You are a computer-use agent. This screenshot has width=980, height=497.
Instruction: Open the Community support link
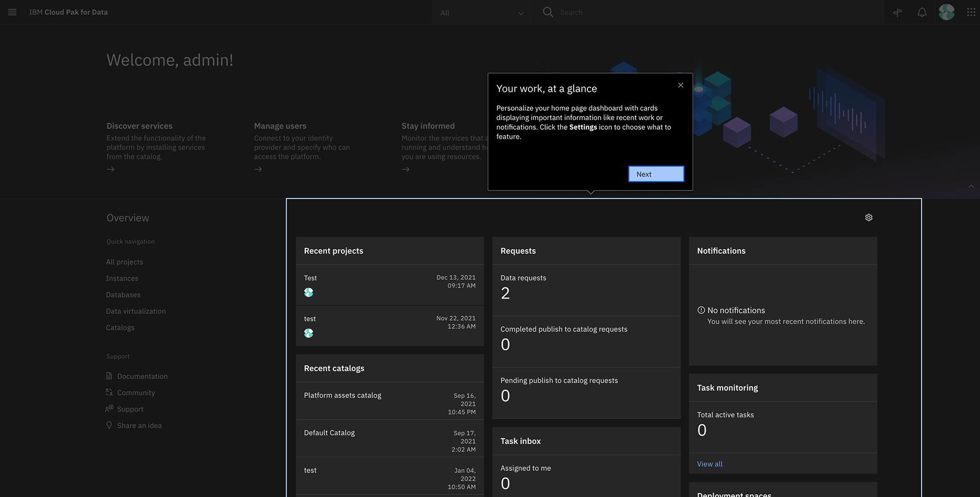coord(136,393)
